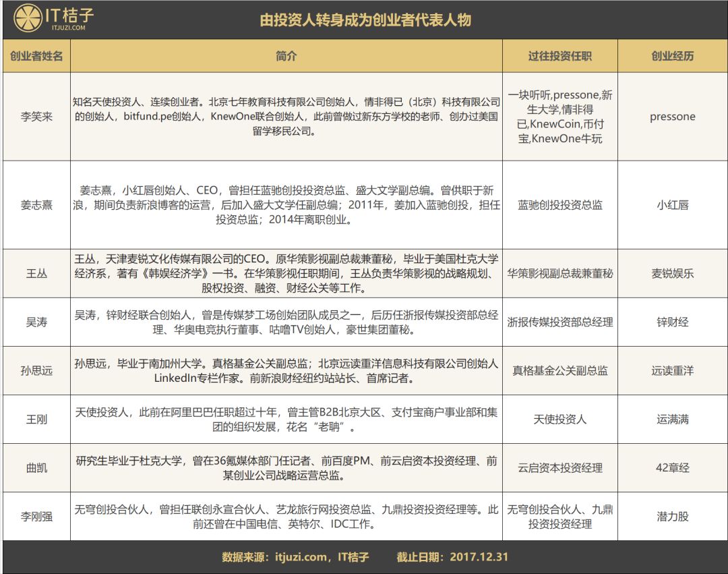The width and height of the screenshot is (728, 574).
Task: Click footer text 数据来源: itjuzi.com, IT桔子
Action: [295, 557]
